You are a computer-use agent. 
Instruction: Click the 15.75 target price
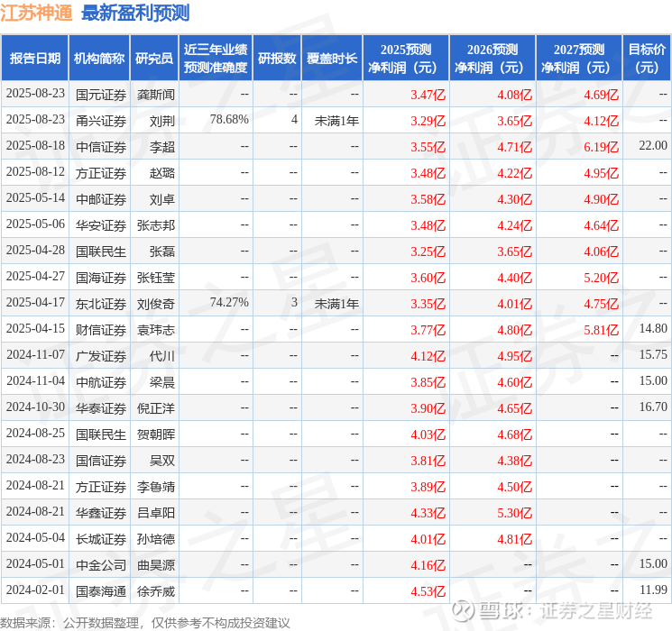653,354
